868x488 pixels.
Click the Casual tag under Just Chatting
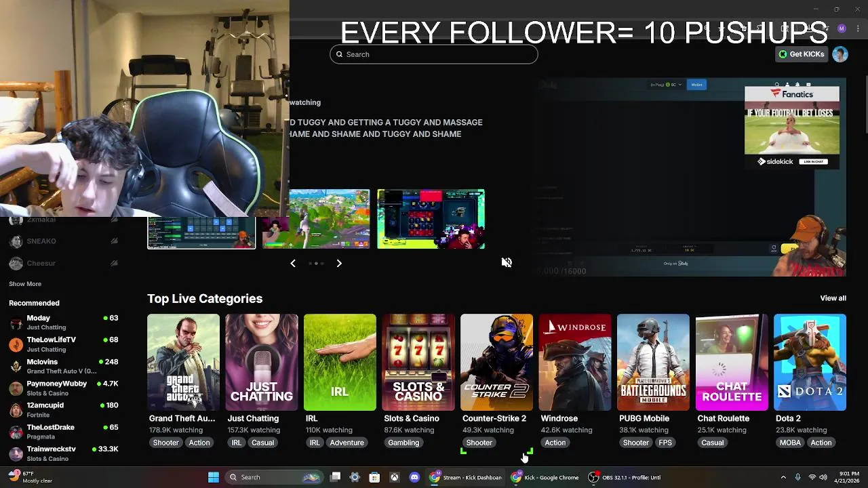coord(262,443)
